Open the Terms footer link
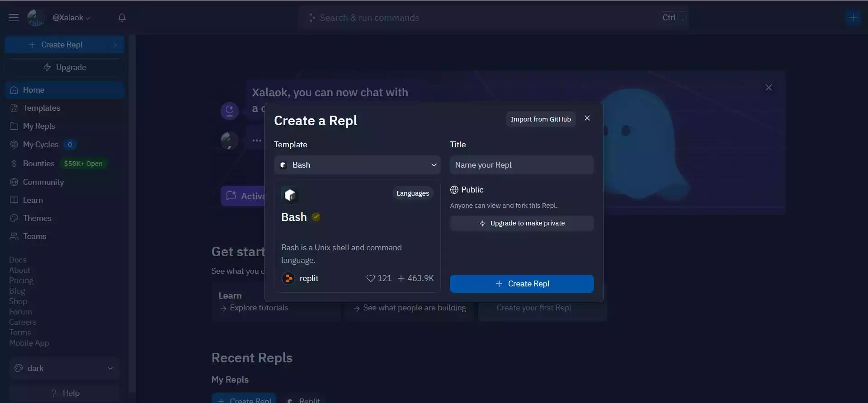 [x=20, y=333]
